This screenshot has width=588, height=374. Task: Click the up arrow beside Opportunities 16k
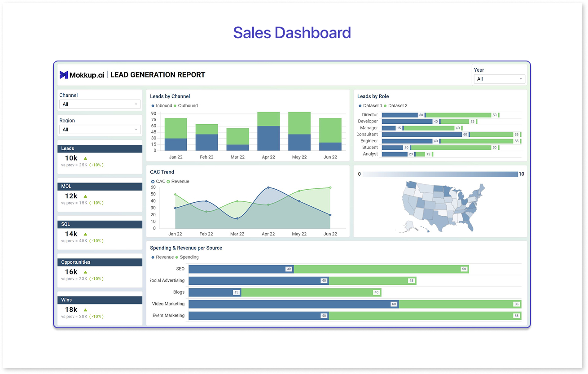[85, 272]
